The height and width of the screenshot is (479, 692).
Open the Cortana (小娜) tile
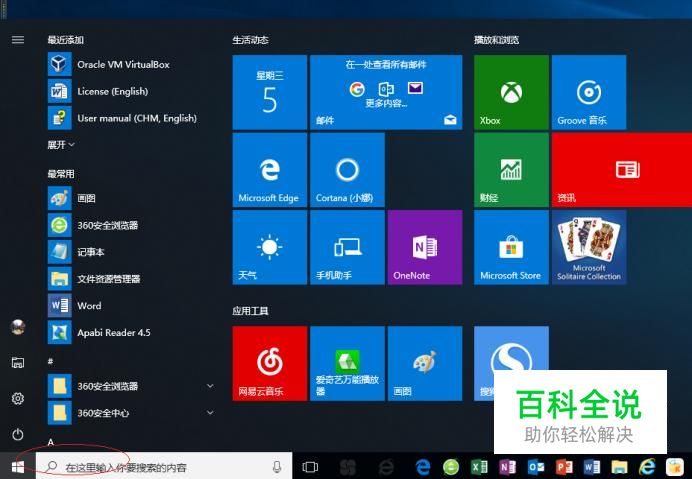click(347, 170)
